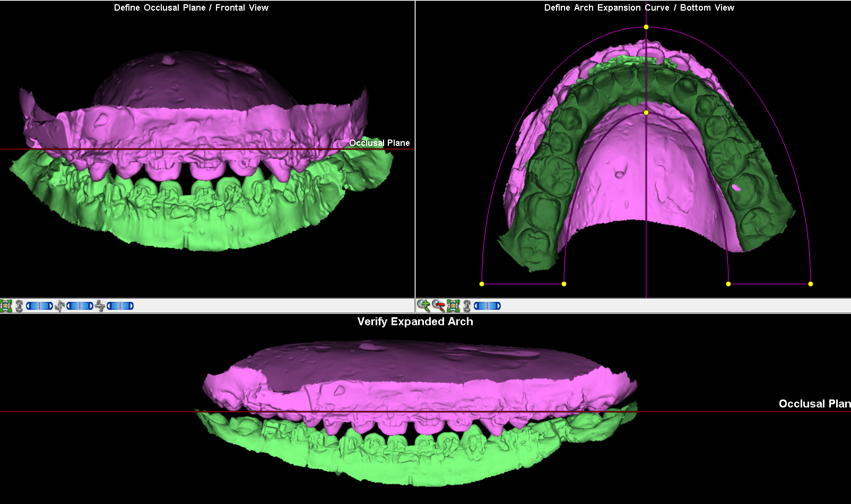Select the apex control point of outer arch curve
Viewport: 851px width, 504px height.
[x=646, y=27]
